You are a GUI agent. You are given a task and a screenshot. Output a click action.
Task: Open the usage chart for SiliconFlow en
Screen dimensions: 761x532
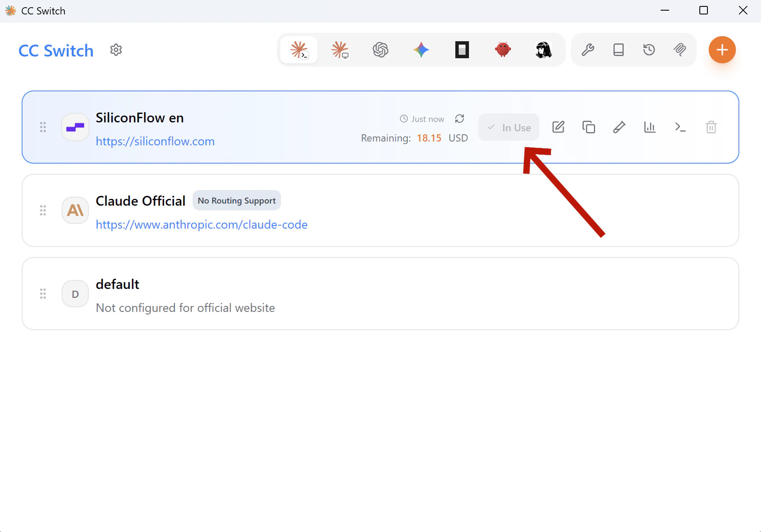650,127
